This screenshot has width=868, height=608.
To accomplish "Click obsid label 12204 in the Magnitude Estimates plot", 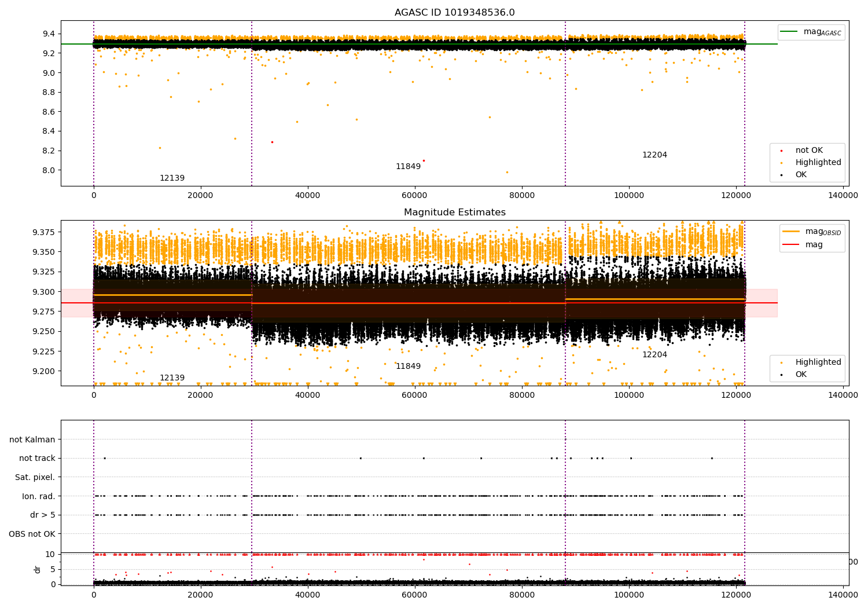I will point(654,355).
